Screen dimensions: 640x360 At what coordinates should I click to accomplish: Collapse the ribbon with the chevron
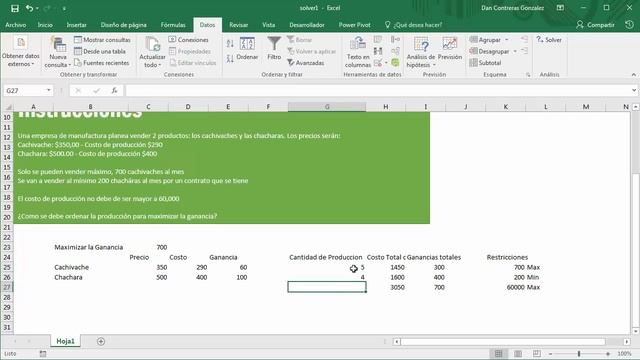633,75
